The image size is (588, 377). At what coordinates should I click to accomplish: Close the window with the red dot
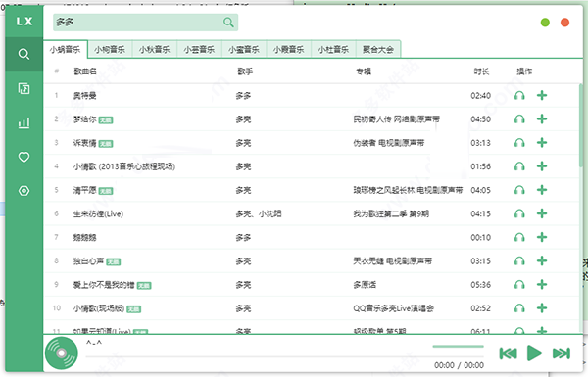tap(564, 23)
